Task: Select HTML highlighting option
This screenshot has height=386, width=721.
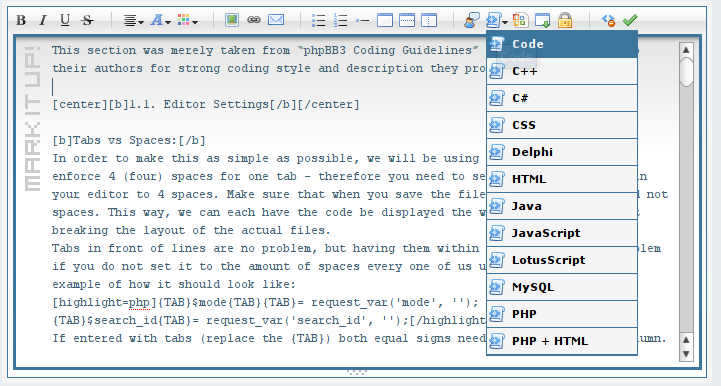Action: [562, 179]
